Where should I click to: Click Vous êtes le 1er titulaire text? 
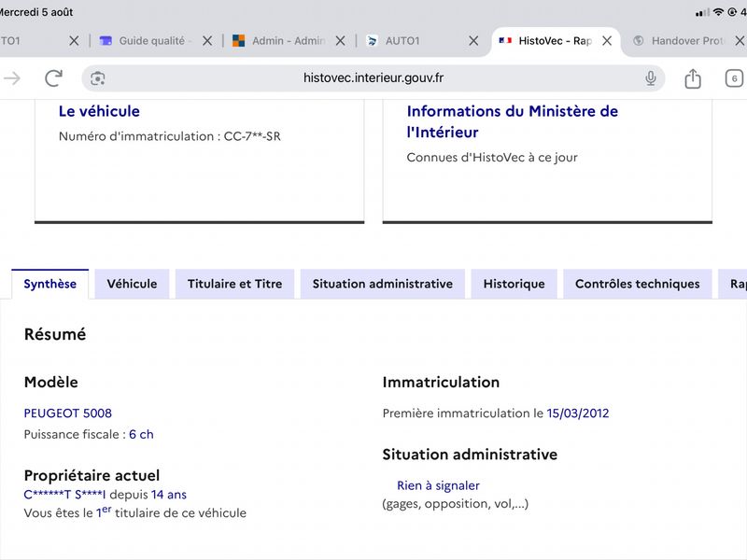click(x=134, y=512)
